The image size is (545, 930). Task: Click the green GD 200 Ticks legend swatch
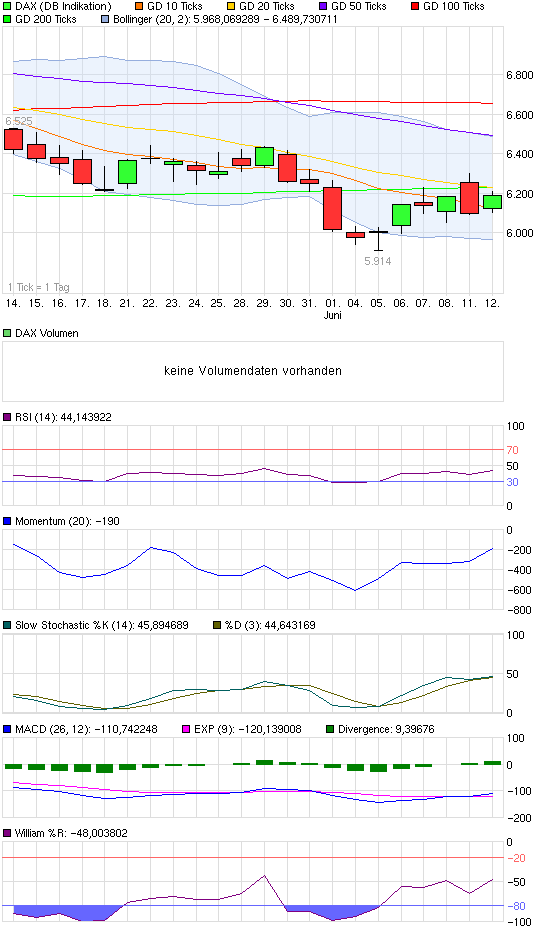(x=7, y=20)
